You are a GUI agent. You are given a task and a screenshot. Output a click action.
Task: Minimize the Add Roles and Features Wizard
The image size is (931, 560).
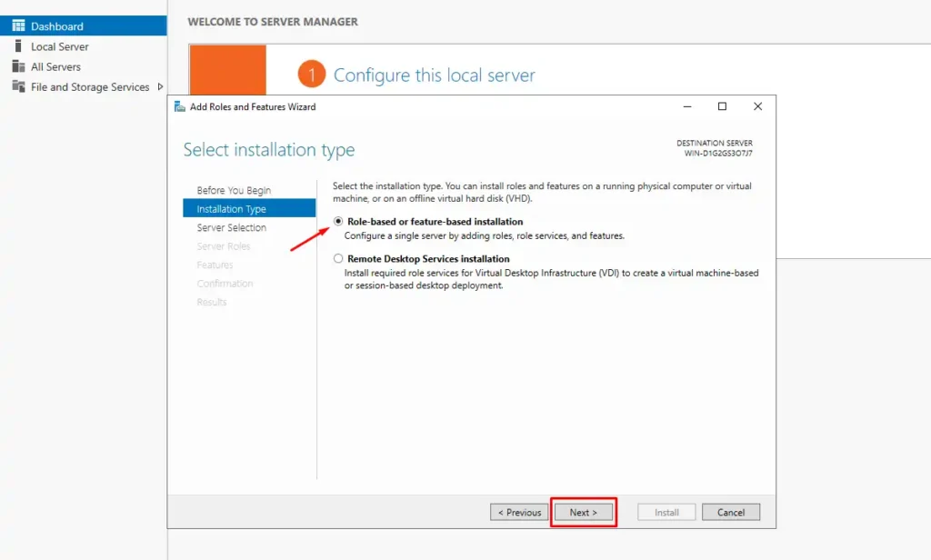(x=687, y=106)
